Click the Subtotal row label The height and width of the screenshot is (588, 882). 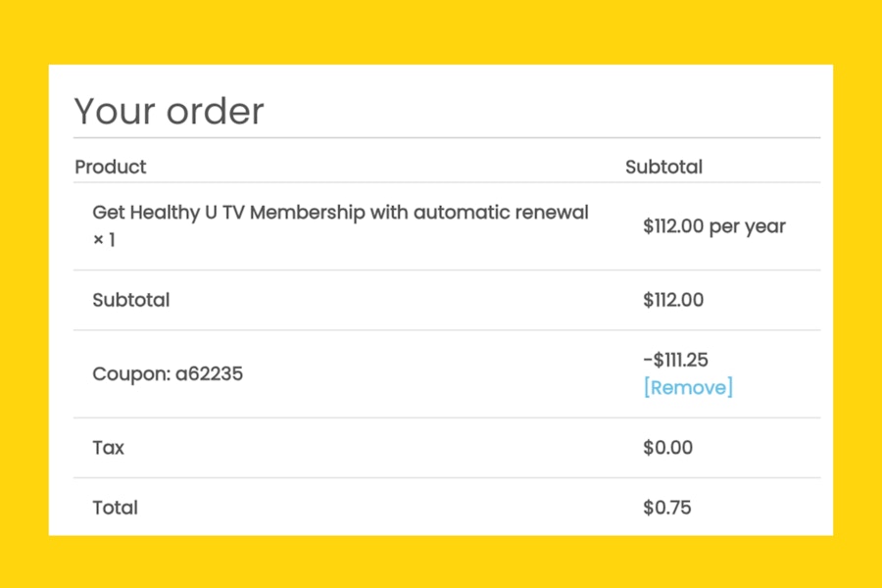click(131, 300)
